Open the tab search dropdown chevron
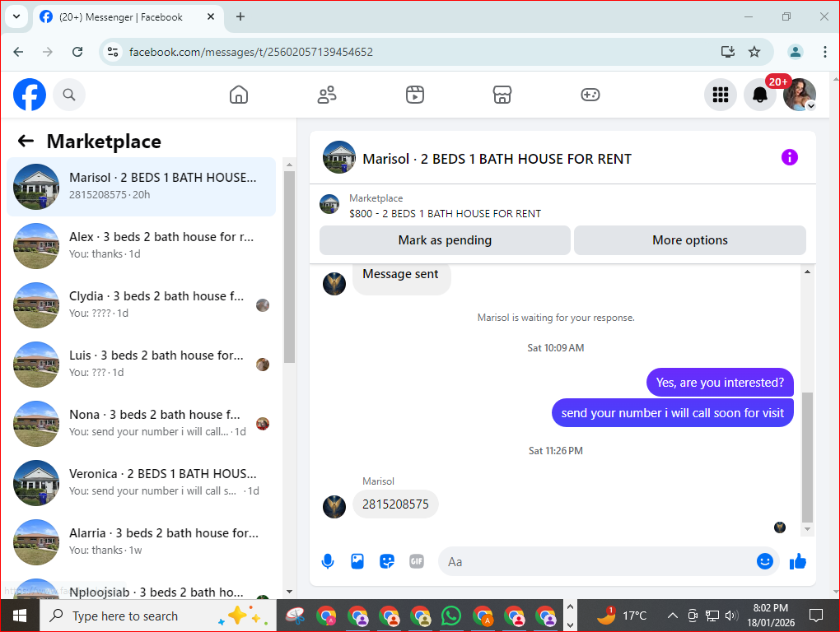The image size is (840, 632). point(16,16)
